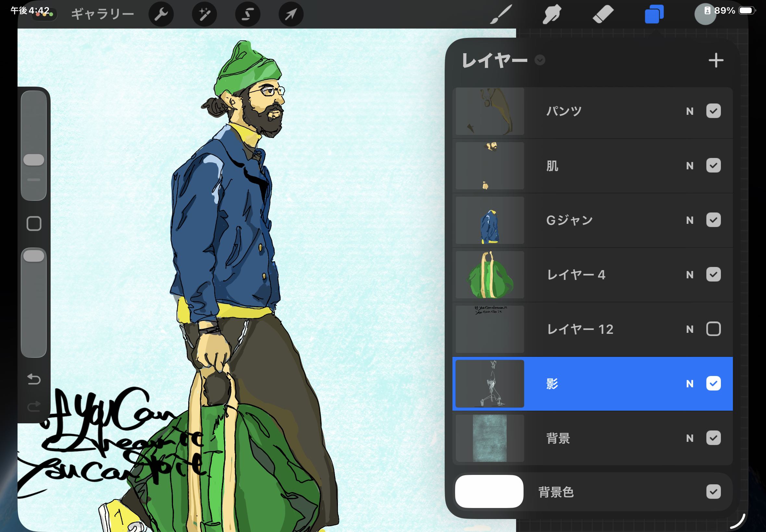Open blend mode N for 肌
Screen dimensions: 766x532
[690, 166]
